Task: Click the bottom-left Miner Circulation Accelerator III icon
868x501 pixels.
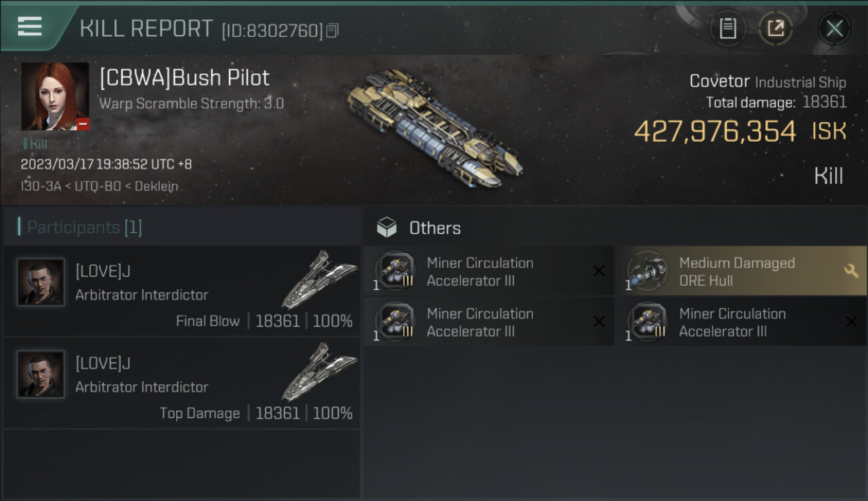Action: click(x=395, y=321)
